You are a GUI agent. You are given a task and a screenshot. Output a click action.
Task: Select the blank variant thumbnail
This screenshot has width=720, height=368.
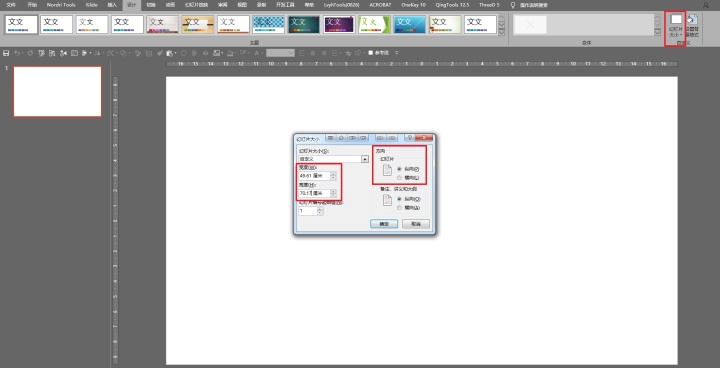point(530,25)
